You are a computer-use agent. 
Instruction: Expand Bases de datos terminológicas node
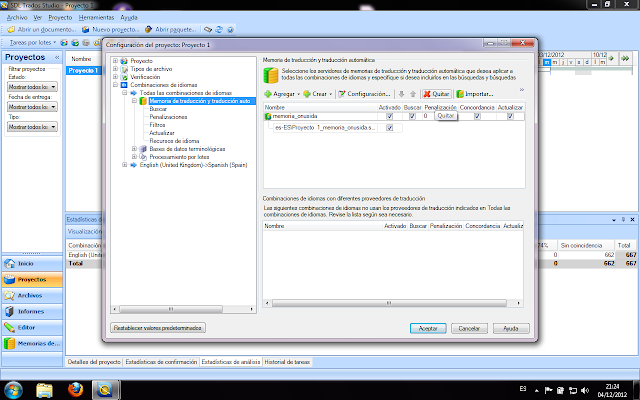pos(134,149)
